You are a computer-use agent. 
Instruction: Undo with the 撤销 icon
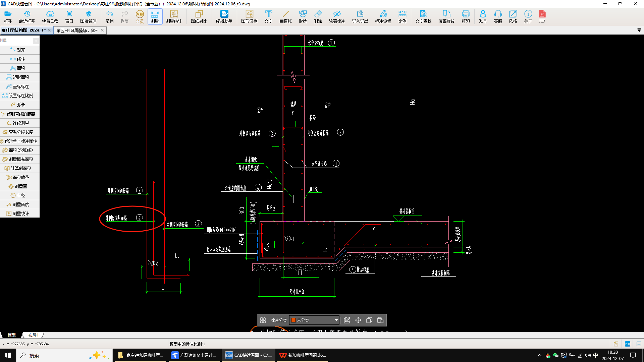tap(109, 16)
